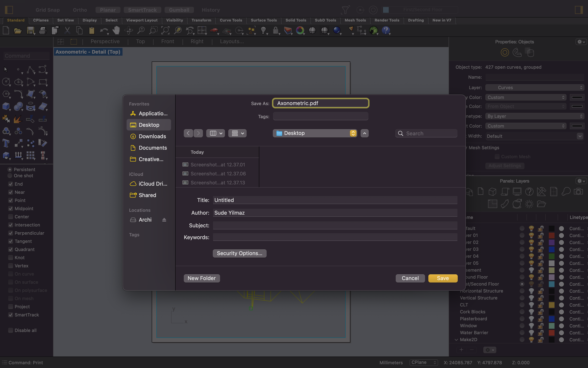Open the Layer dropdown showing Curves
Viewport: 588px width, 368px height.
(x=535, y=88)
